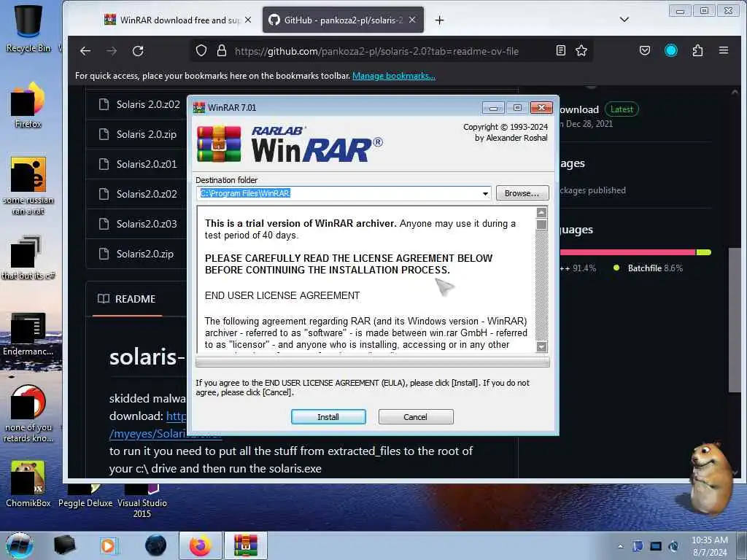Click Install in the WinRAR setup dialog

(328, 416)
